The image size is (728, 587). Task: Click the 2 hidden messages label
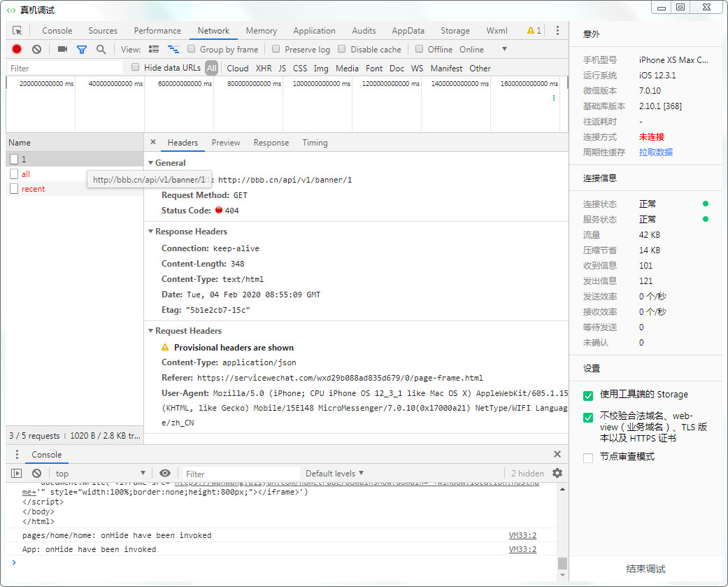tap(527, 473)
